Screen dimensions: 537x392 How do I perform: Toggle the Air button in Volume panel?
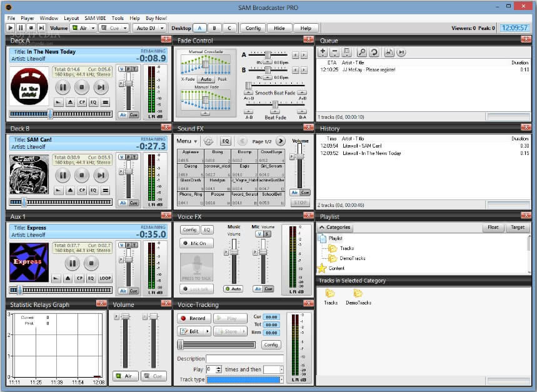126,376
